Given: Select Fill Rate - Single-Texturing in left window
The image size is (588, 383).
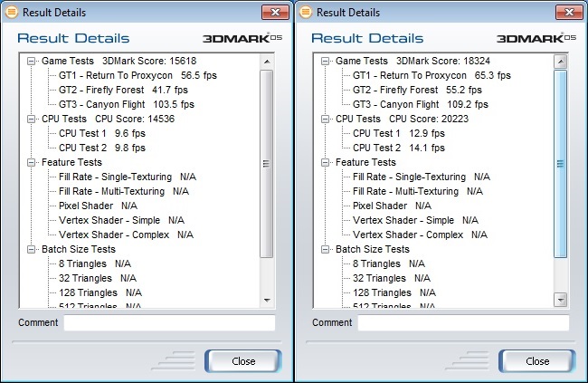Looking at the screenshot, I should coord(128,177).
